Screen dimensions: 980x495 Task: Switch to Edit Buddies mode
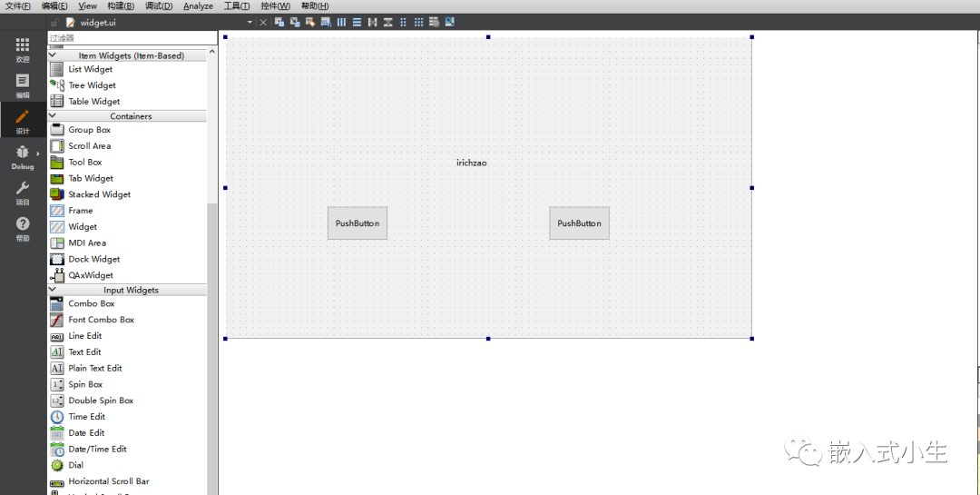pos(310,22)
